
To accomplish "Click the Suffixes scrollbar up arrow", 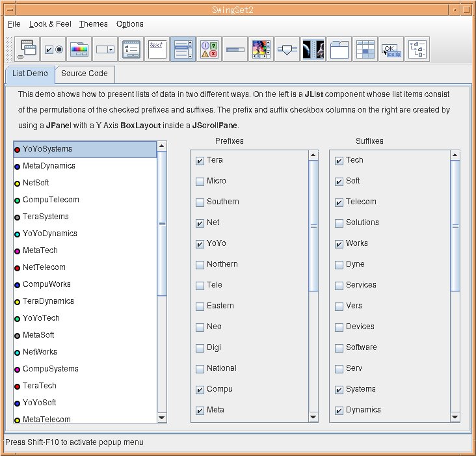I will [x=455, y=155].
